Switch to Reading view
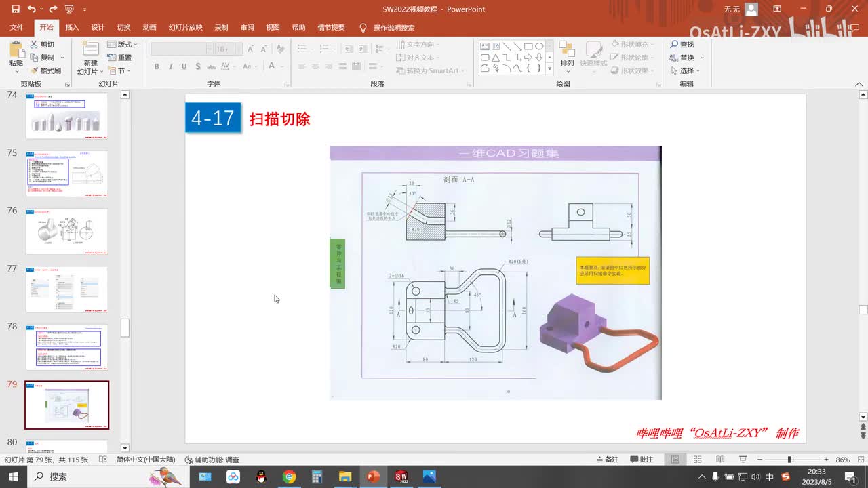Viewport: 868px width, 488px height. tap(720, 460)
